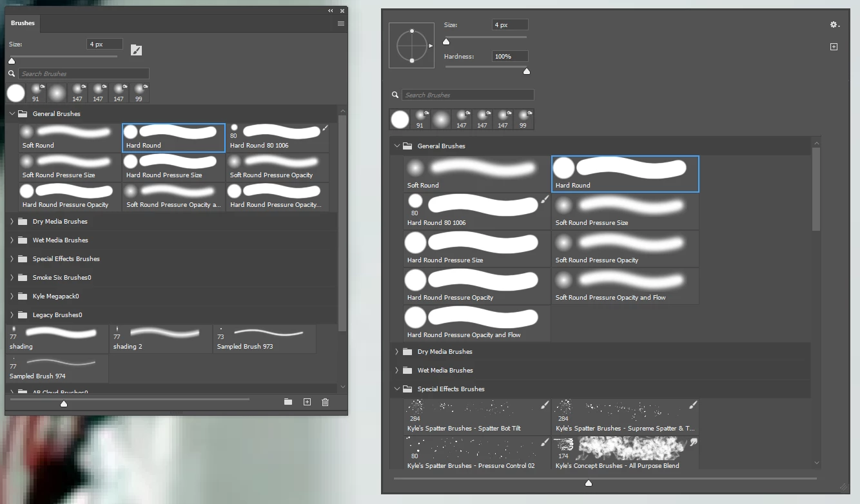
Task: Click create new group folder icon in Brushes panel
Action: [x=288, y=402]
